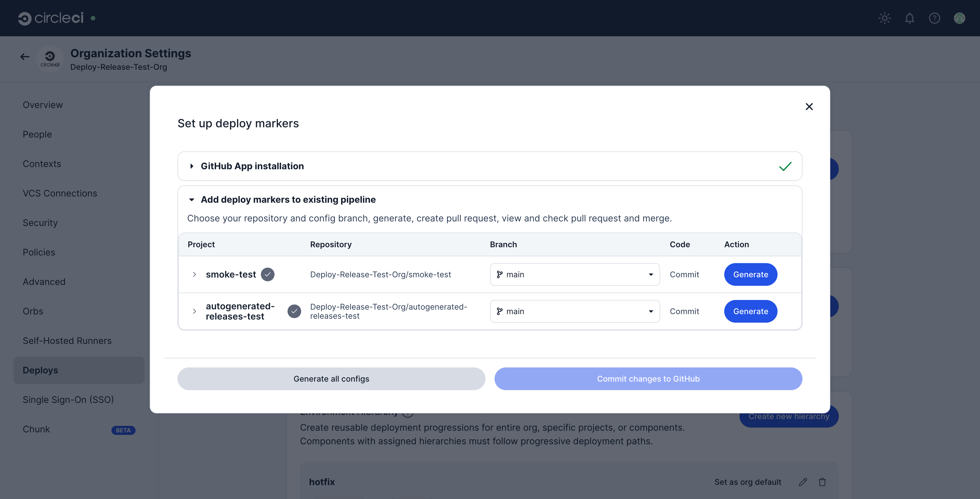
Task: Click the green checkmark on GitHub App installation
Action: [785, 166]
